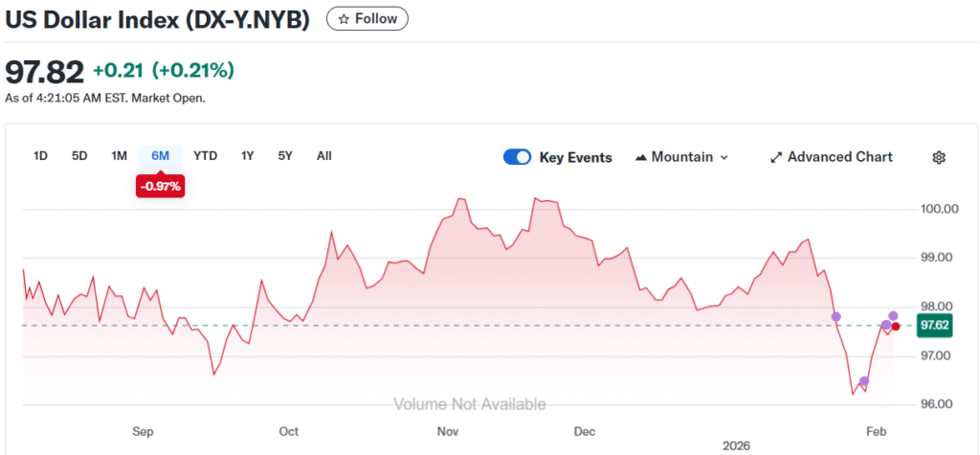Click the red current price dot on chart
This screenshot has height=455, width=980.
pyautogui.click(x=896, y=326)
